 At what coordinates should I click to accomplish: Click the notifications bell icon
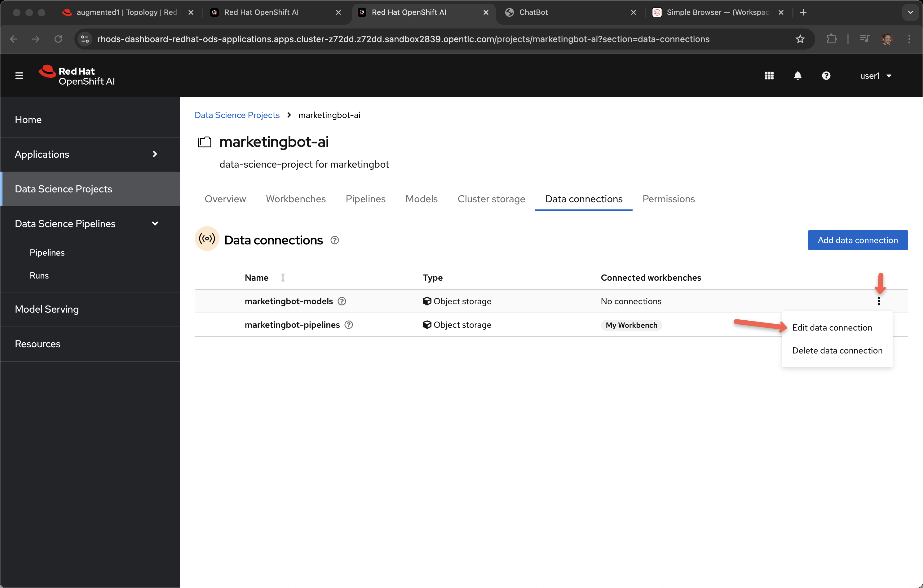coord(798,76)
